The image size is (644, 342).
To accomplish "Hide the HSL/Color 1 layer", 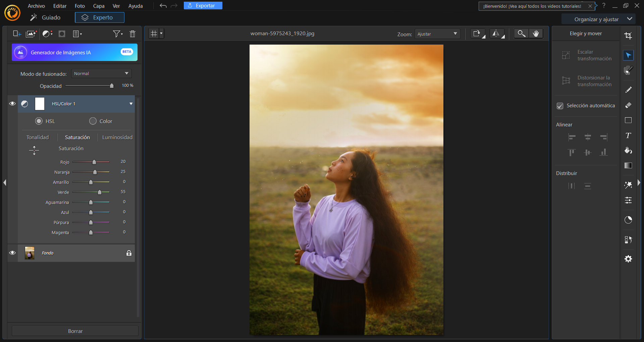I will coord(12,104).
